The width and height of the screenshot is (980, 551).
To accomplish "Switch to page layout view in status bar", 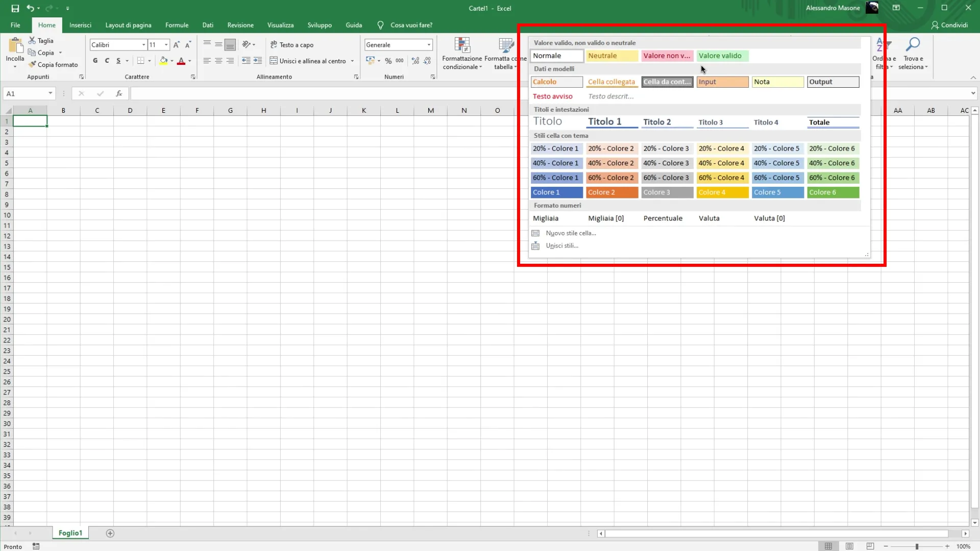I will 849,546.
